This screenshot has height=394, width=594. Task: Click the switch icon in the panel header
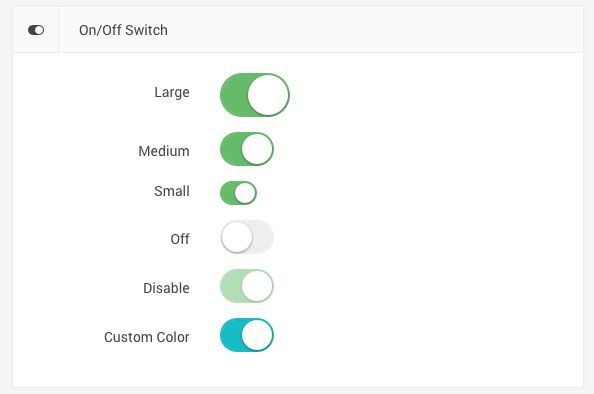pos(36,30)
